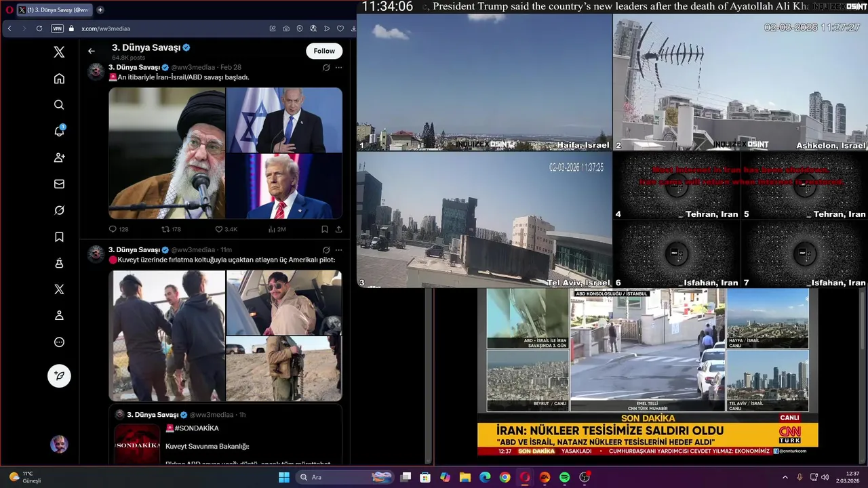The width and height of the screenshot is (868, 488).
Task: Open the account avatar at sidebar bottom
Action: [59, 444]
